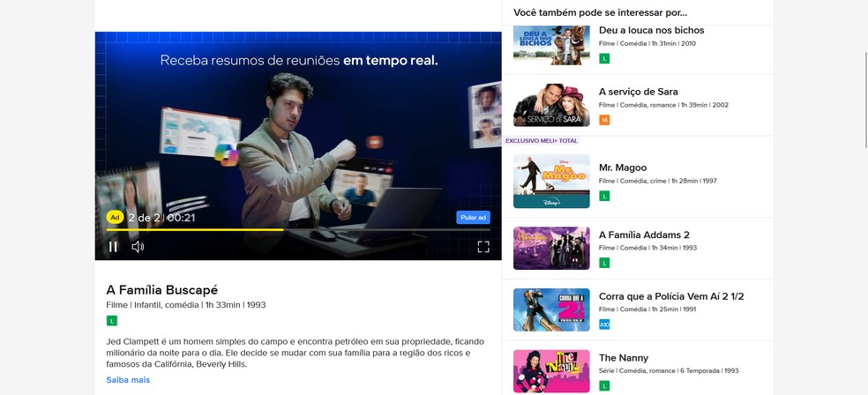Open Corra que a Polícia Vem Aí 2 1/2
This screenshot has height=395, width=868.
pyautogui.click(x=671, y=296)
